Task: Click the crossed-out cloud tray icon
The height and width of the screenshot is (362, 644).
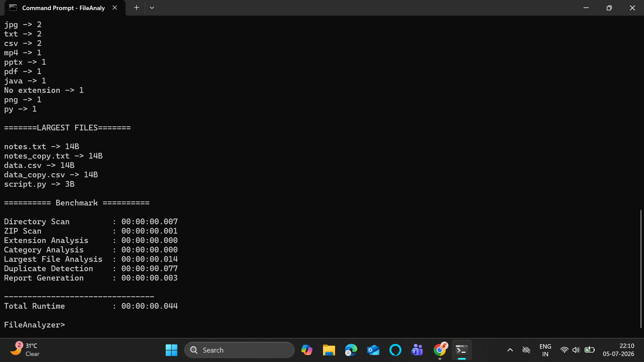Action: pyautogui.click(x=526, y=350)
